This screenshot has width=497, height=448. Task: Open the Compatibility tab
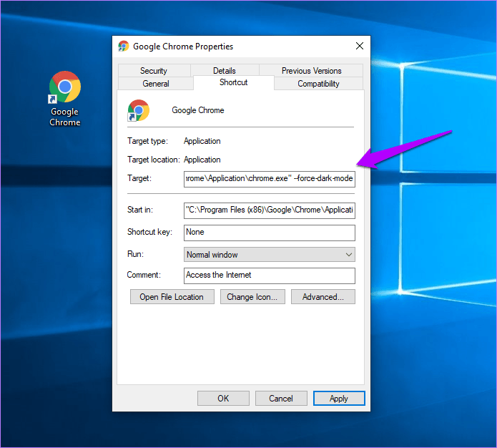(318, 84)
